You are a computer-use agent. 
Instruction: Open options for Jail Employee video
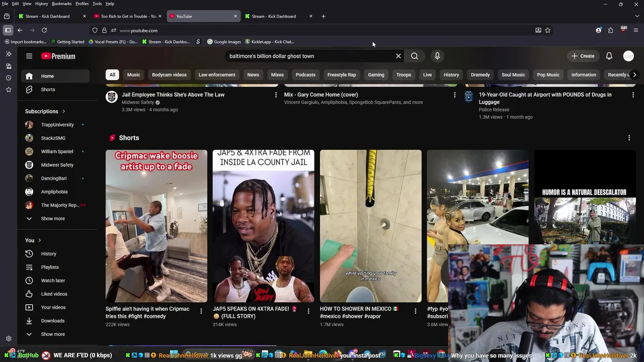point(276,95)
